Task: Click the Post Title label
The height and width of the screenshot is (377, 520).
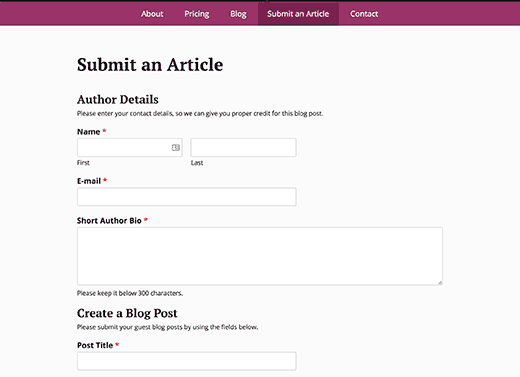Action: [x=95, y=345]
